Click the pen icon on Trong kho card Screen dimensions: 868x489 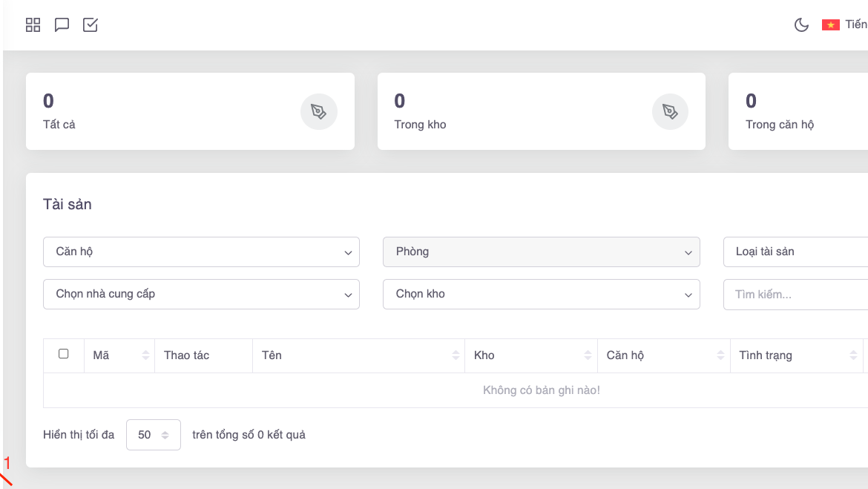(670, 112)
